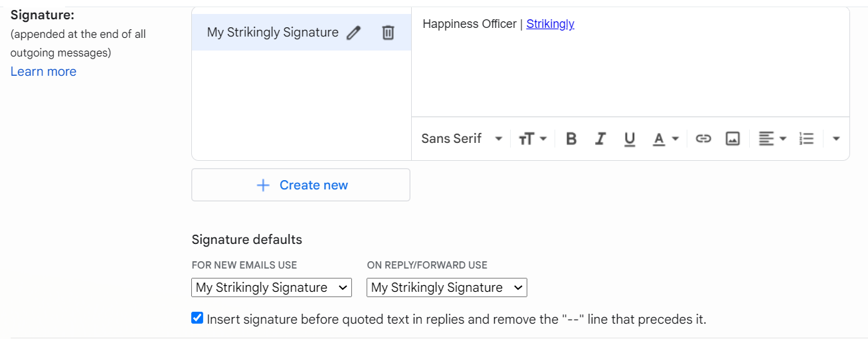Viewport: 868px width, 339px height.
Task: Open the text color picker
Action: (665, 139)
